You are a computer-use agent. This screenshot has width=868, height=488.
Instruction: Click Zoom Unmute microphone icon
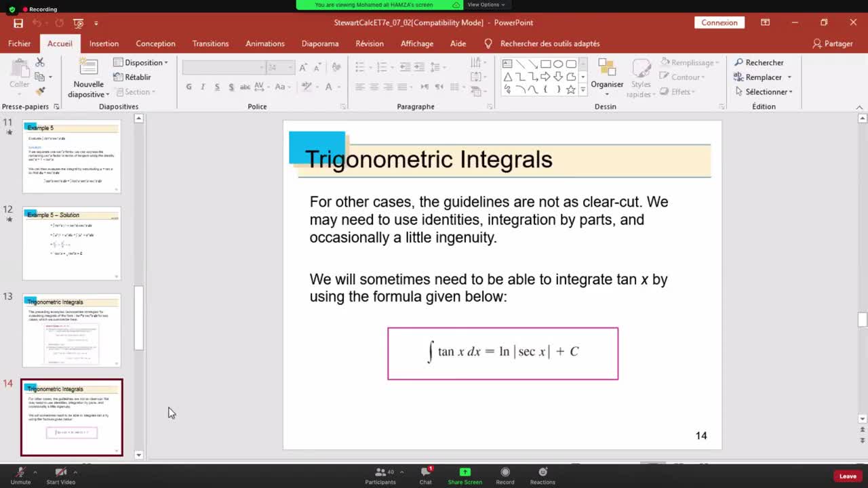tap(20, 472)
